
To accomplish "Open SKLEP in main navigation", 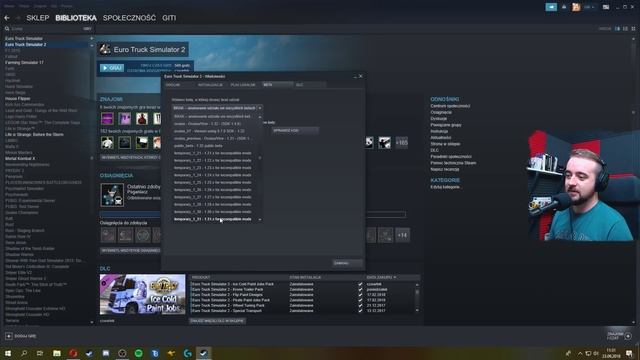I will pos(38,18).
